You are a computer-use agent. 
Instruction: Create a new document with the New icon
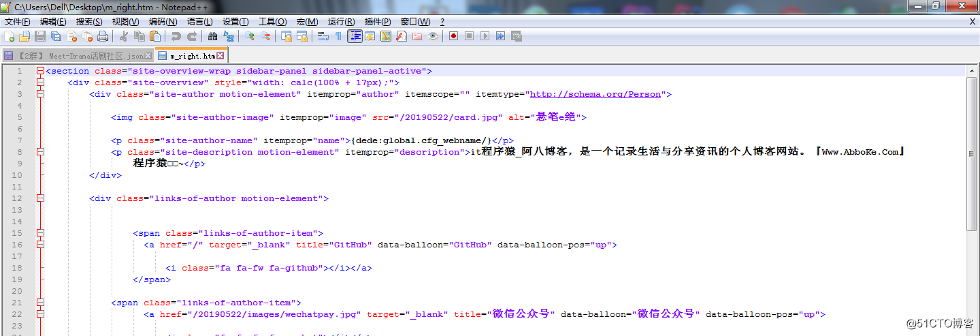tap(10, 36)
